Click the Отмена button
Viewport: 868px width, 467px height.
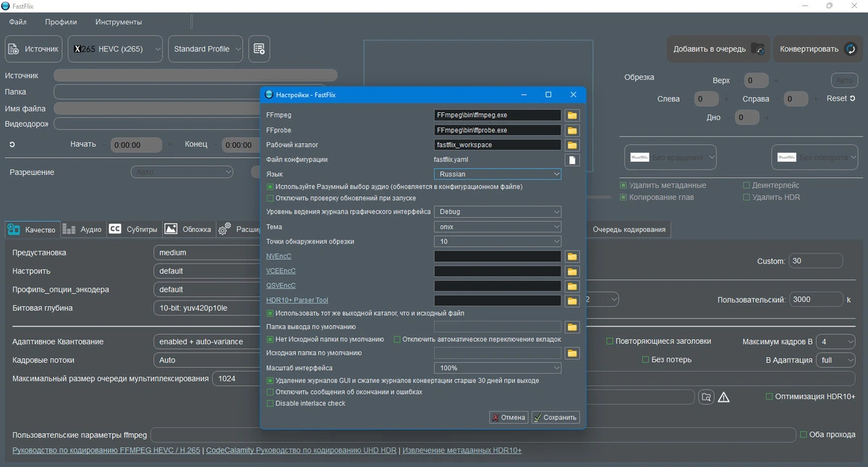pyautogui.click(x=509, y=417)
